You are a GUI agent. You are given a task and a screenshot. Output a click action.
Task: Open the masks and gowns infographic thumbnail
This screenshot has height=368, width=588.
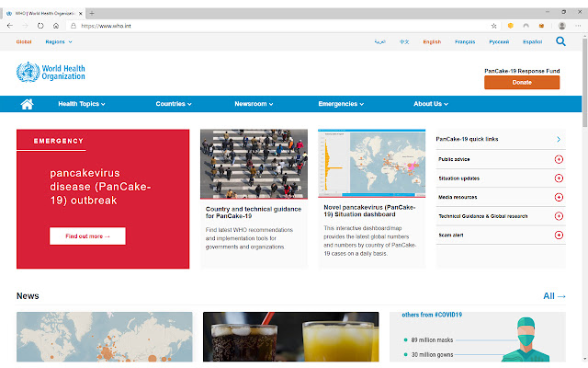(x=478, y=337)
